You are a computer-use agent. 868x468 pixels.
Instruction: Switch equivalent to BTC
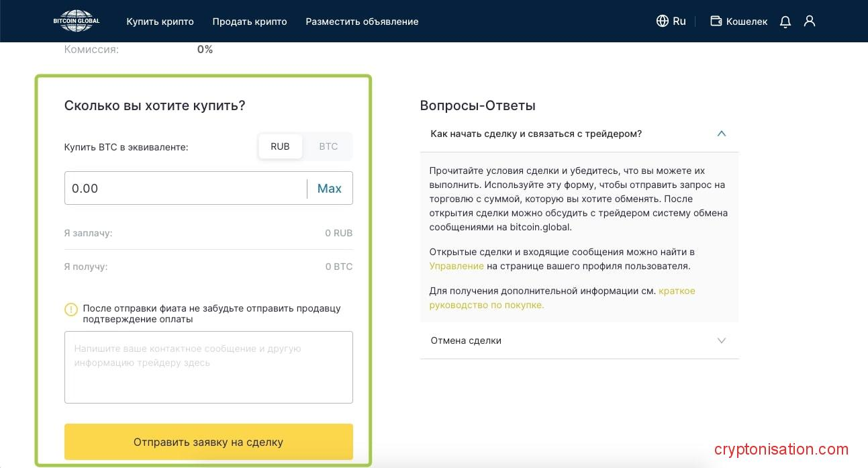tap(328, 146)
